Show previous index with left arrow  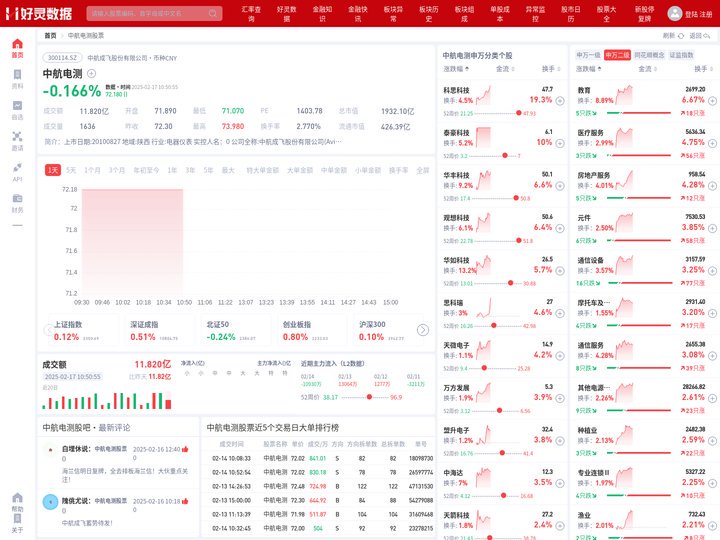[48, 330]
